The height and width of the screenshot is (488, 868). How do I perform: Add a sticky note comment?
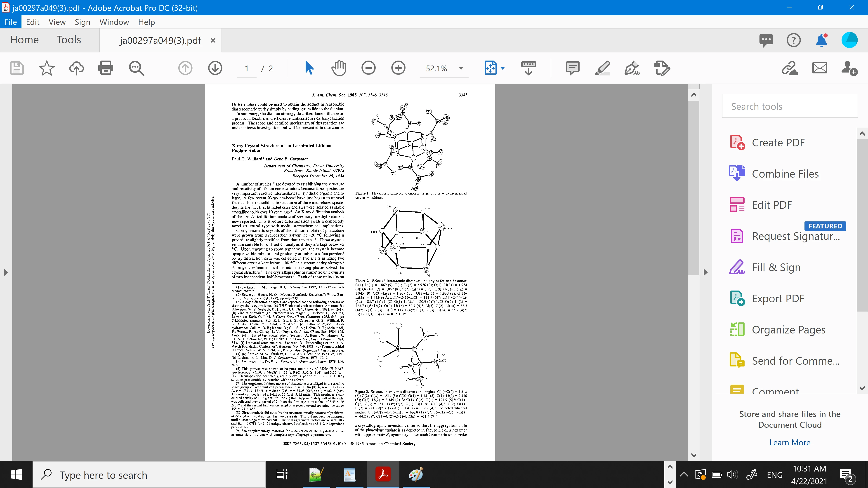573,68
